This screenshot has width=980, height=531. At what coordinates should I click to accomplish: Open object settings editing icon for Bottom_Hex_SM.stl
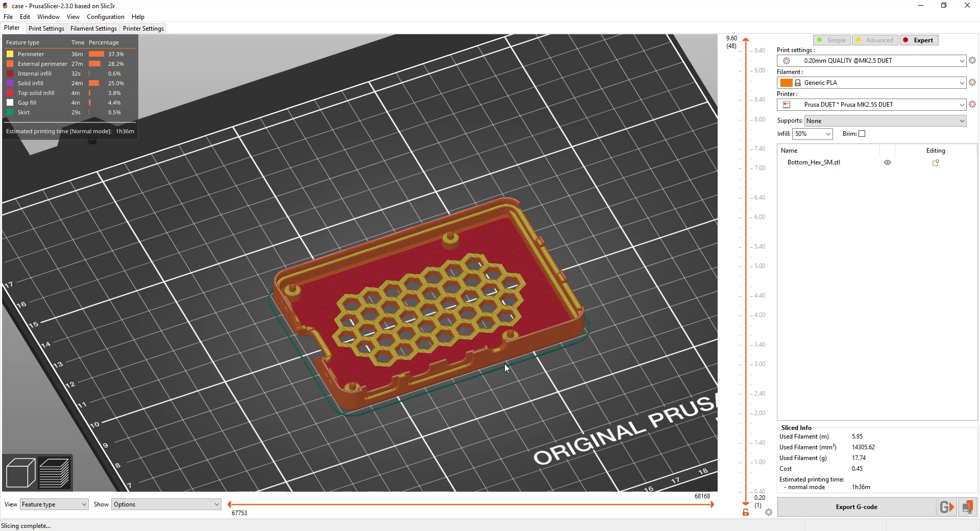coord(936,162)
